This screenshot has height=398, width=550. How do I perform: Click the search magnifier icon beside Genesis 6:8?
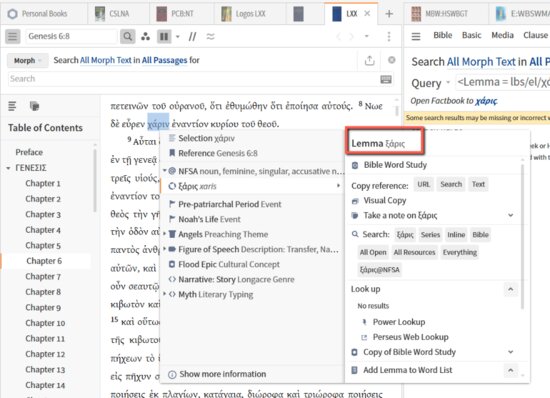pos(127,36)
